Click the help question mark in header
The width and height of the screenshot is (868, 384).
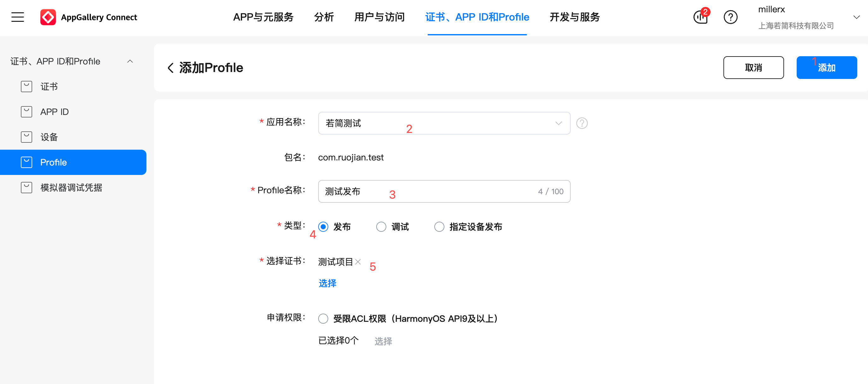tap(730, 17)
